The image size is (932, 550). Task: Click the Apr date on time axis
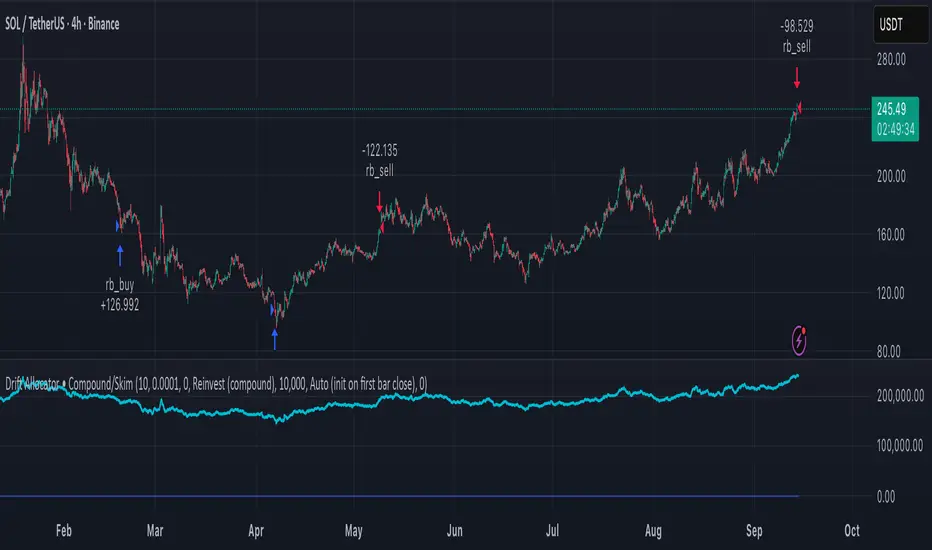[x=256, y=530]
